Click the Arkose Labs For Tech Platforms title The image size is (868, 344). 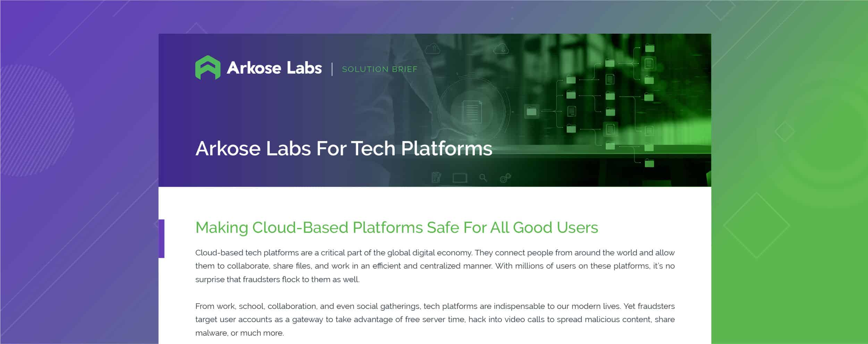point(344,148)
